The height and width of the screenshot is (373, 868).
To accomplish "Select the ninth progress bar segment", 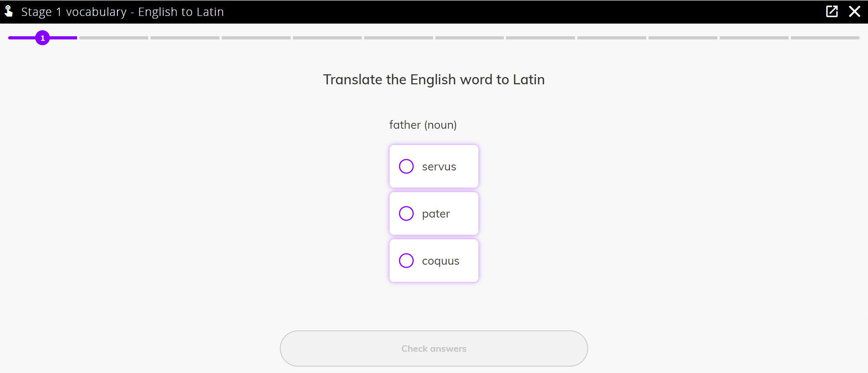I will point(612,38).
